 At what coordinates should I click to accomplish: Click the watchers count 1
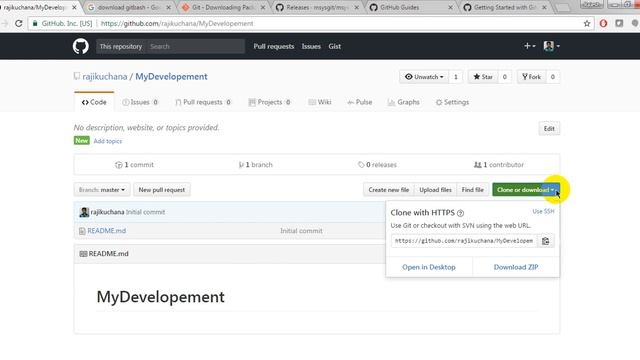click(456, 77)
